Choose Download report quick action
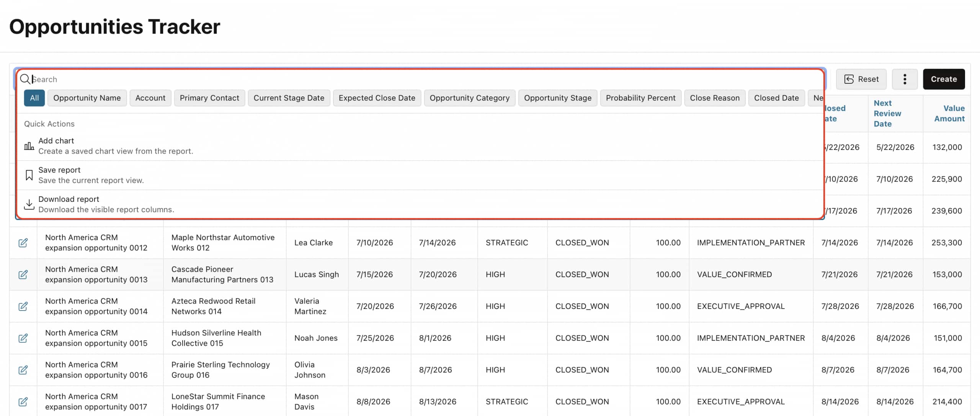Screen dimensions: 980x416 pyautogui.click(x=420, y=204)
